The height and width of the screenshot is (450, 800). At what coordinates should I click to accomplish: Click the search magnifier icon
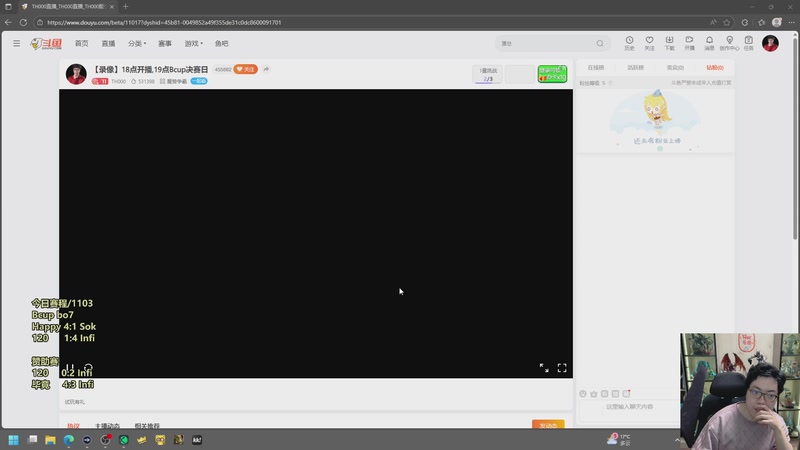point(600,43)
